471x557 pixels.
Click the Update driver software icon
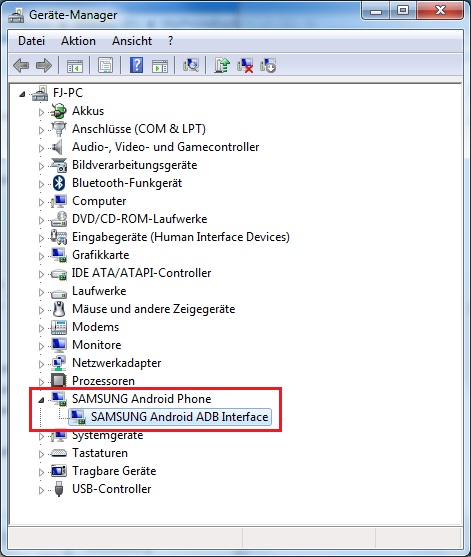pos(222,65)
